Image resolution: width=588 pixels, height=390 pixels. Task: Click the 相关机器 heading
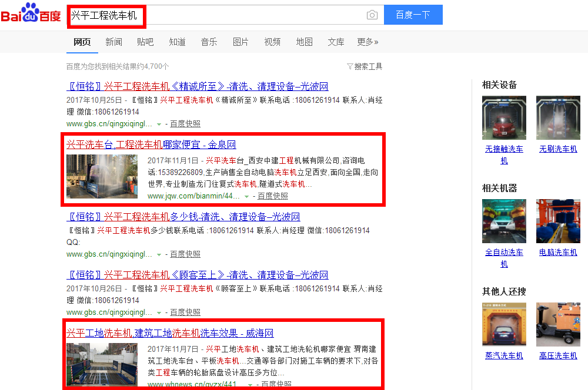pyautogui.click(x=499, y=189)
